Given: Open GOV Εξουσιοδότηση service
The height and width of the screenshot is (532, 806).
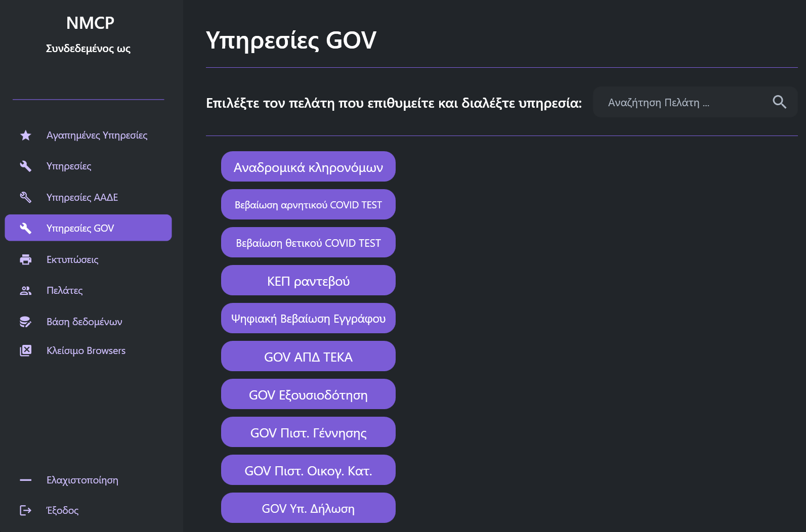Looking at the screenshot, I should click(x=308, y=394).
